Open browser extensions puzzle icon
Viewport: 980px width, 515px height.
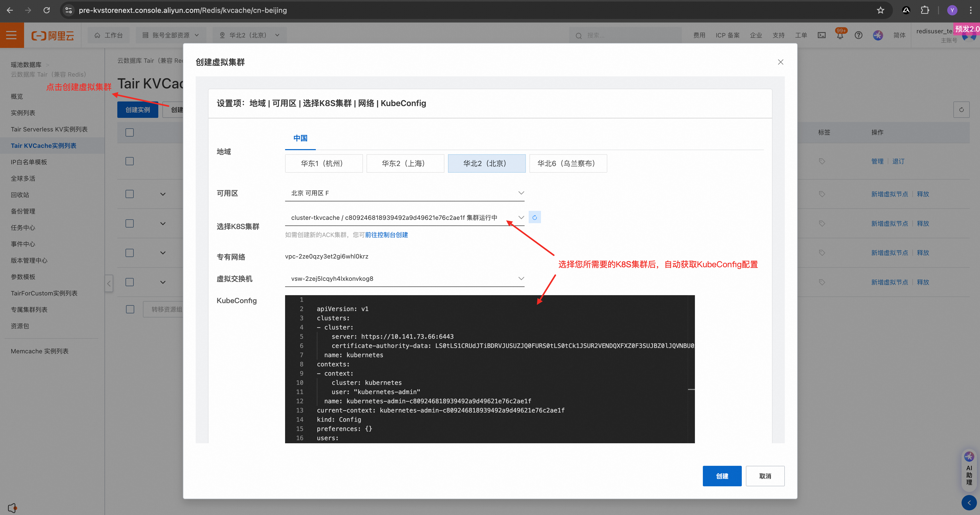tap(925, 10)
